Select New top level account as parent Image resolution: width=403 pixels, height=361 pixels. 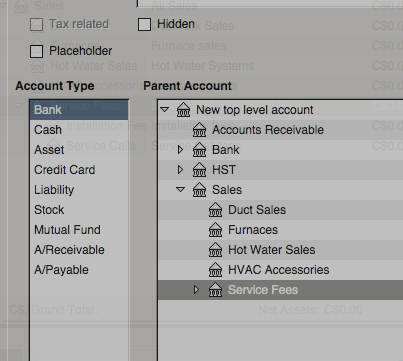(x=255, y=110)
